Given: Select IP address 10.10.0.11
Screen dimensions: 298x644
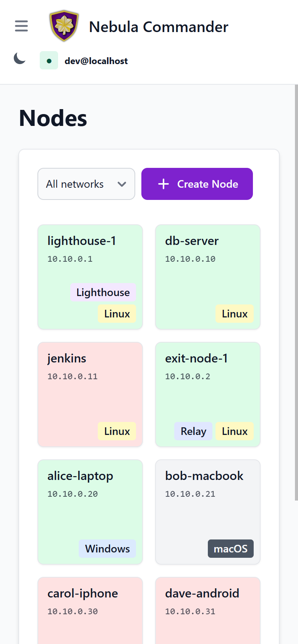Looking at the screenshot, I should (x=73, y=377).
